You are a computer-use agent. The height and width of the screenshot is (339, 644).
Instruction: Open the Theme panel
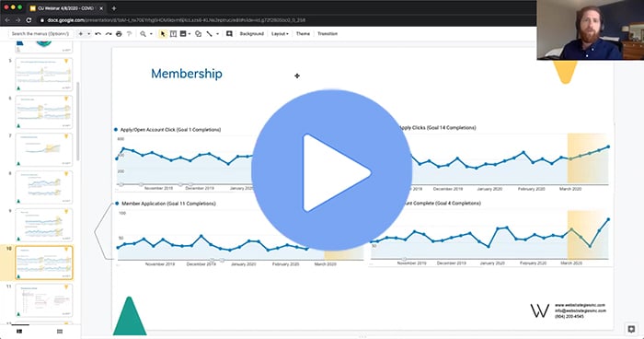click(x=303, y=34)
